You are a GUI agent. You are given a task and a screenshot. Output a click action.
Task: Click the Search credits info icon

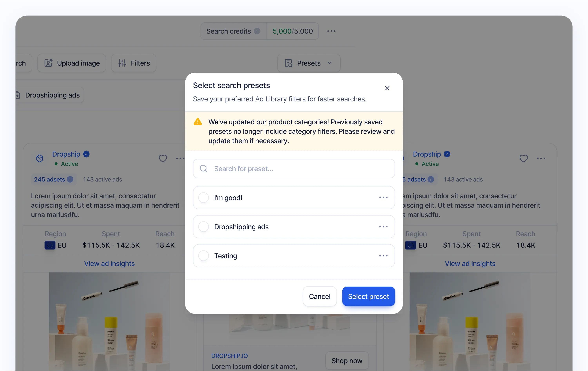pyautogui.click(x=257, y=31)
